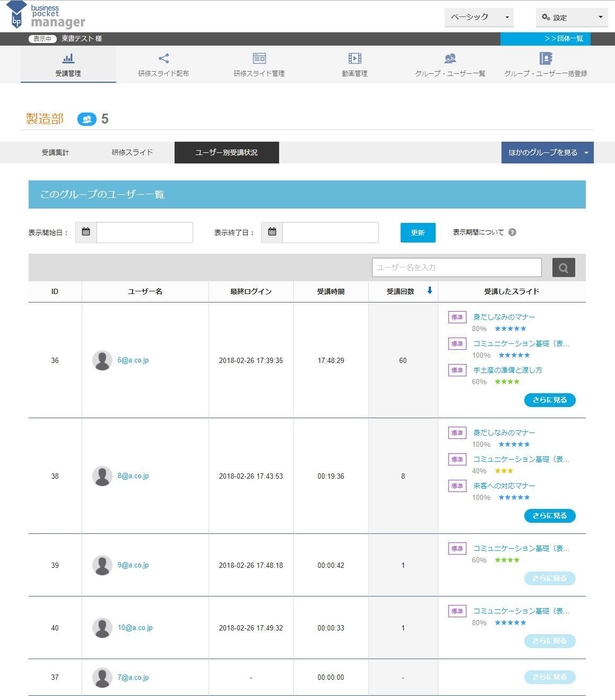Click the 研修スライド配布 share icon
The height and width of the screenshot is (700, 615).
[x=164, y=59]
